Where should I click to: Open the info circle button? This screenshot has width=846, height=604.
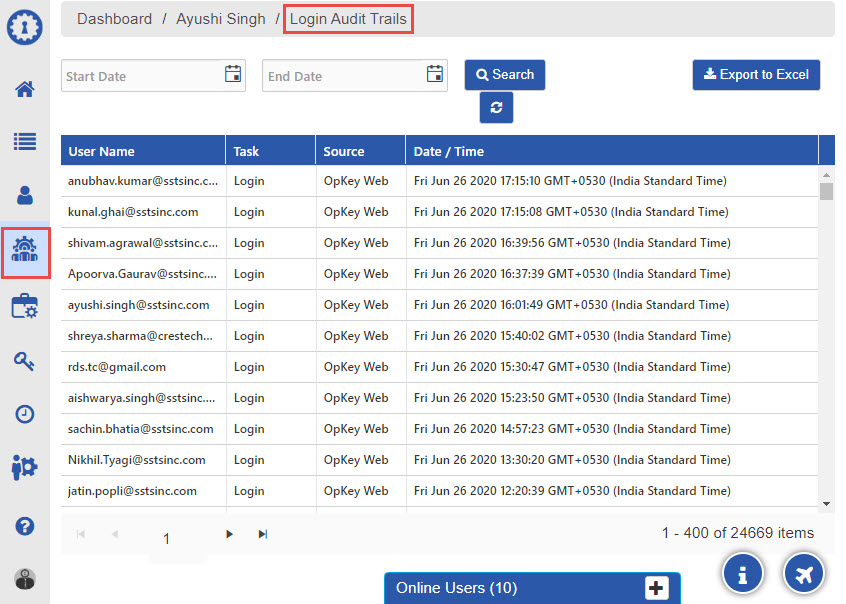pos(743,573)
